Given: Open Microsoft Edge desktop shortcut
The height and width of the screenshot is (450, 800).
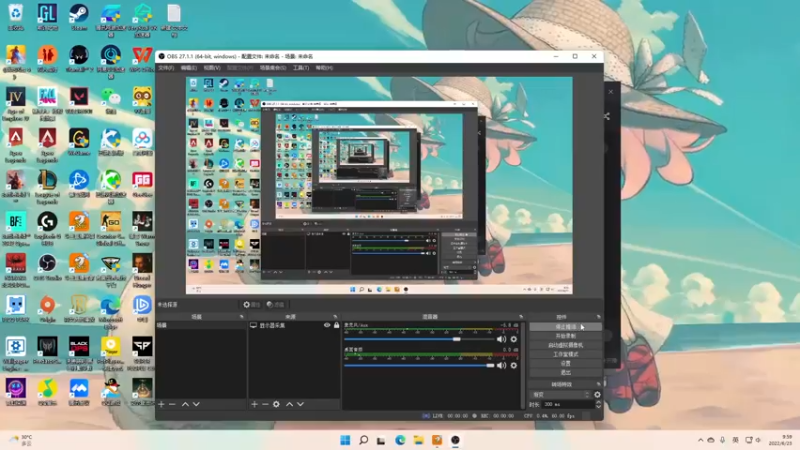Looking at the screenshot, I should point(111,313).
